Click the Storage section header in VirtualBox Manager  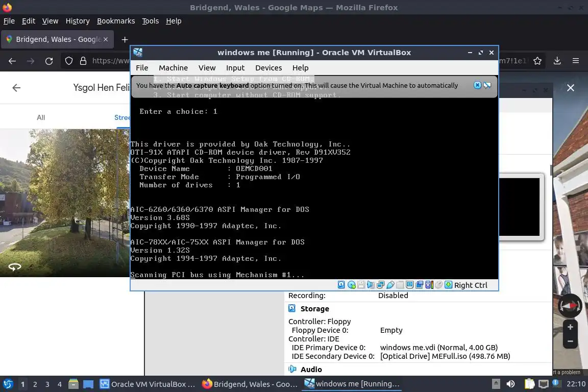[x=314, y=309]
